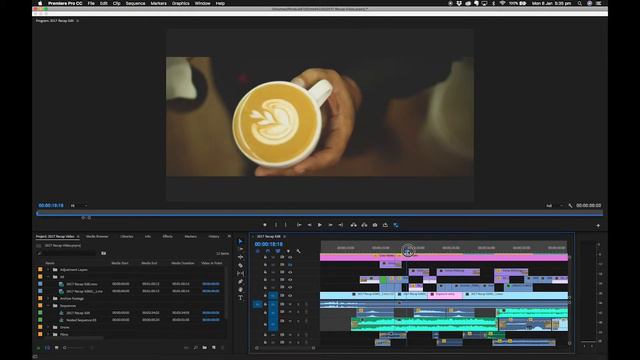Sort by the Media Start column header
Screen dimensions: 640x360
tap(120, 263)
